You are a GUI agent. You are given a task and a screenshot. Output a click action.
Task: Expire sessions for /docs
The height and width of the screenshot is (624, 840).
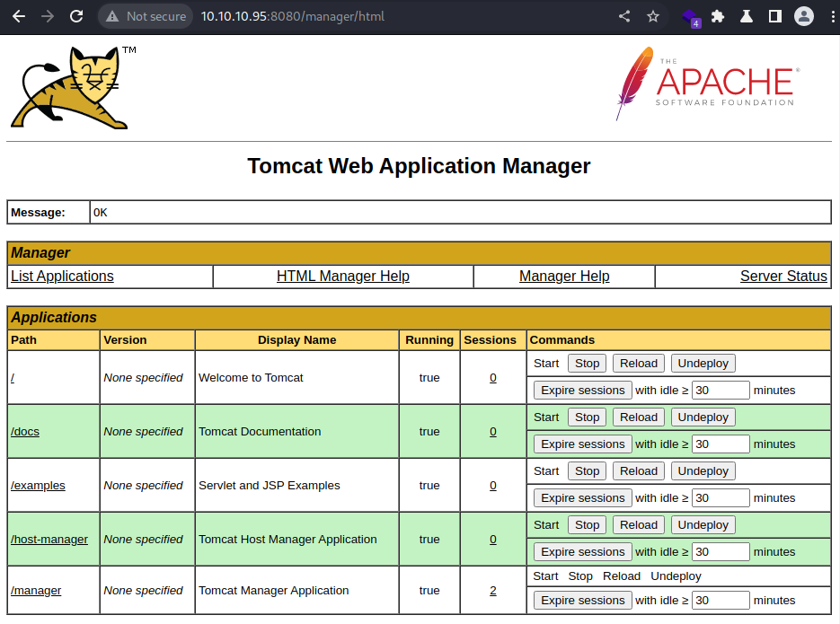coord(583,444)
